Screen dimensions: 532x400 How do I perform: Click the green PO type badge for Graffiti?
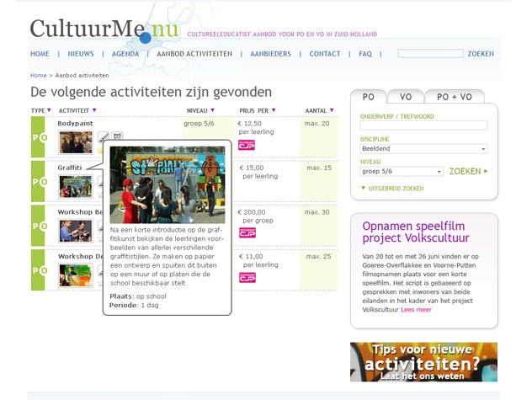coord(38,181)
